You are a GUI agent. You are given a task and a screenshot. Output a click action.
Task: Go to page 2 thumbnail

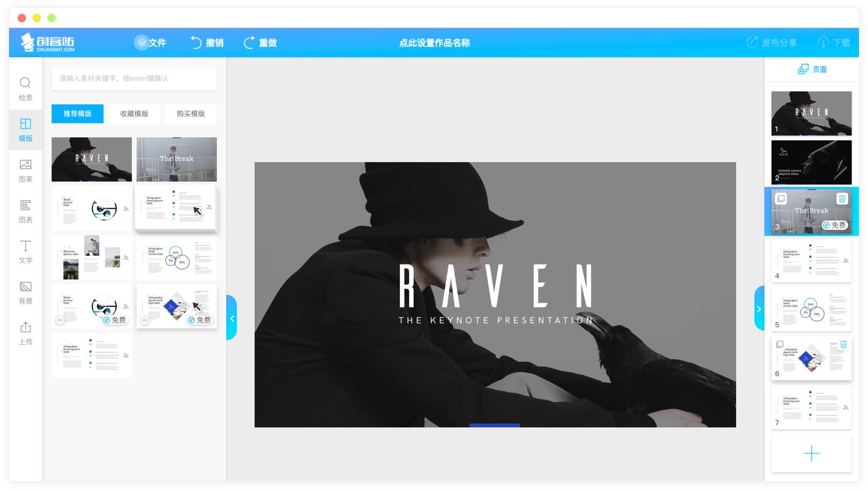[x=811, y=162]
